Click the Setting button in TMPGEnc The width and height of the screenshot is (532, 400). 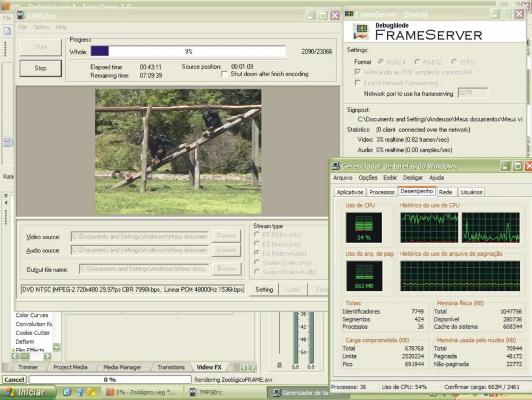click(x=264, y=289)
